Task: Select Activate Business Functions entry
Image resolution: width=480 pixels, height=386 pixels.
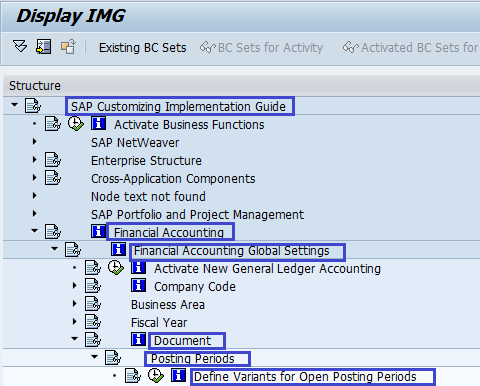Action: tap(189, 125)
